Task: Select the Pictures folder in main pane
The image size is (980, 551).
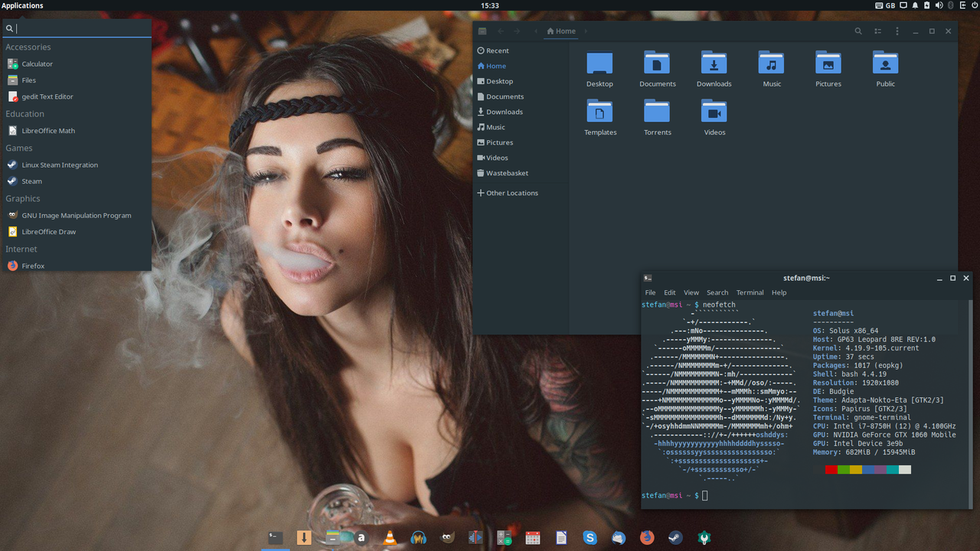Action: point(828,69)
